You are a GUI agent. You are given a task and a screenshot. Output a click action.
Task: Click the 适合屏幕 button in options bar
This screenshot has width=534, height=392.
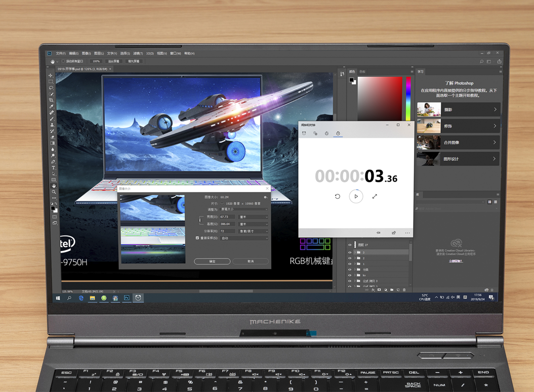[x=114, y=61]
